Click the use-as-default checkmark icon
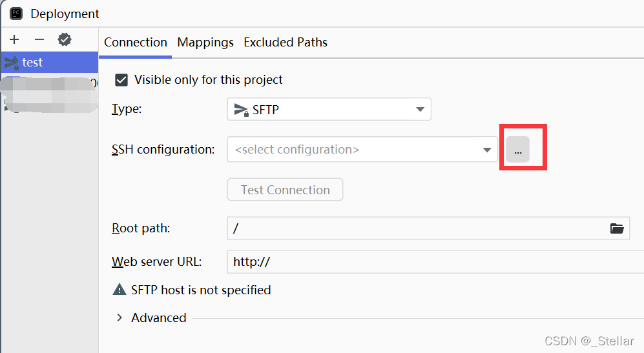This screenshot has width=644, height=353. pyautogui.click(x=65, y=40)
